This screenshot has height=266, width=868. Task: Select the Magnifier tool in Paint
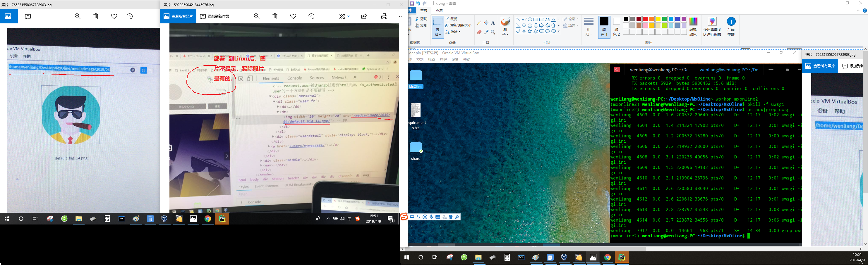click(x=493, y=32)
